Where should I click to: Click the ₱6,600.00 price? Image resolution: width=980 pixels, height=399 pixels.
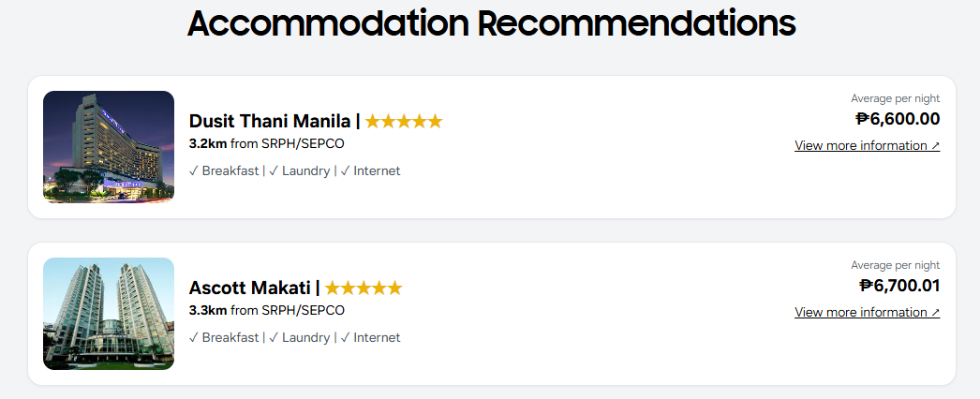click(x=898, y=119)
